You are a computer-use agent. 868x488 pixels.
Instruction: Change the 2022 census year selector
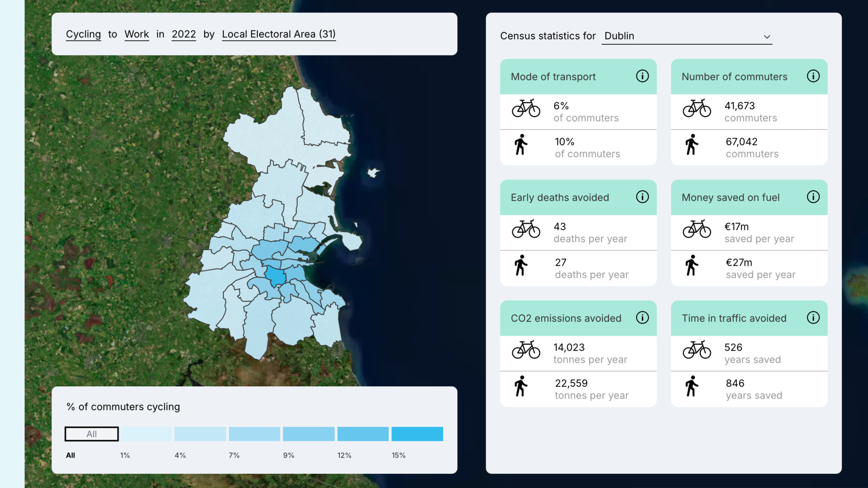184,34
